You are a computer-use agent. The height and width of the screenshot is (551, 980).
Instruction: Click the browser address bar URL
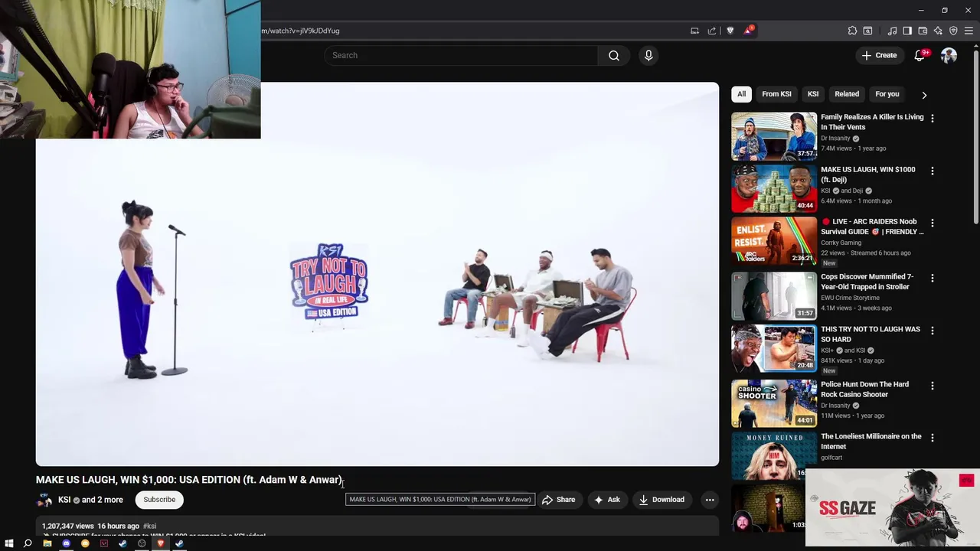tap(300, 31)
